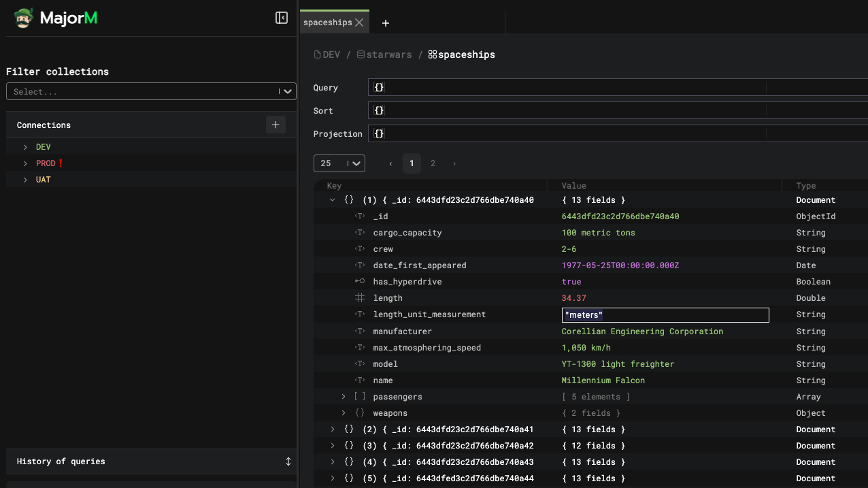Click the DEV file icon in breadcrumb
The height and width of the screenshot is (488, 868).
point(317,54)
